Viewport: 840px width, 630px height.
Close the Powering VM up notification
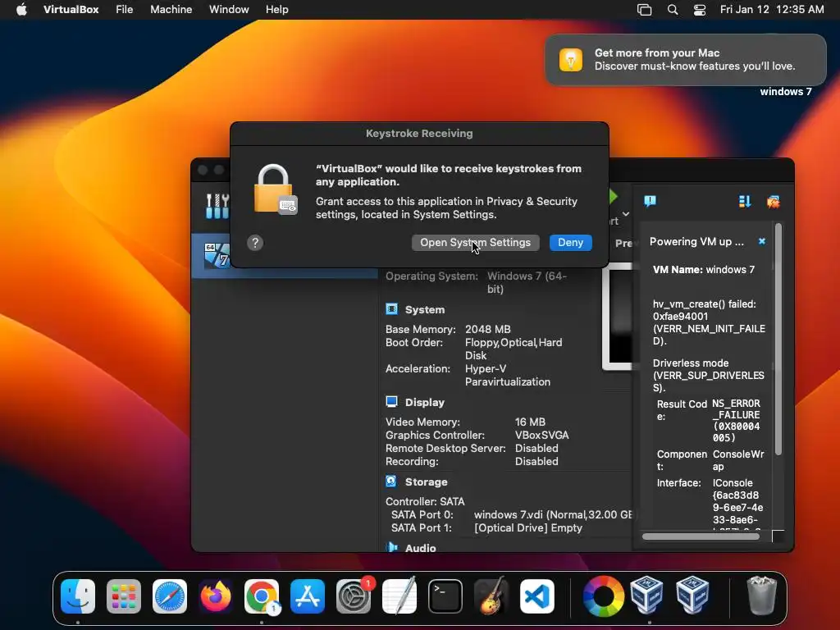762,242
